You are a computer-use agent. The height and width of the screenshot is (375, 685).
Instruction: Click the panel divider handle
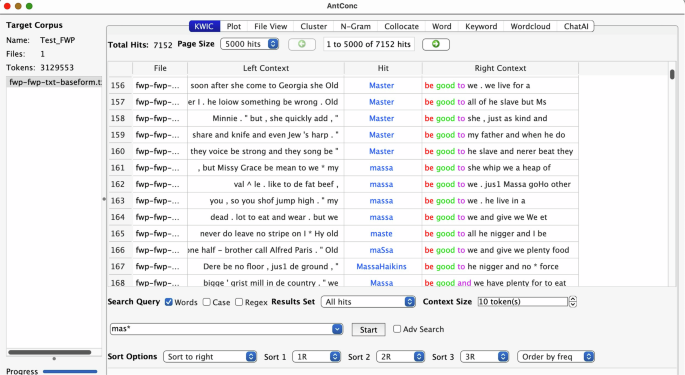(x=104, y=199)
